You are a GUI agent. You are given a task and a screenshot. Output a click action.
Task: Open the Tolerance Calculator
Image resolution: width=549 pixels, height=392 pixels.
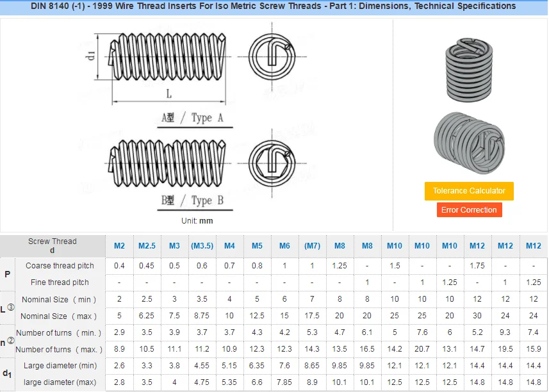click(469, 191)
